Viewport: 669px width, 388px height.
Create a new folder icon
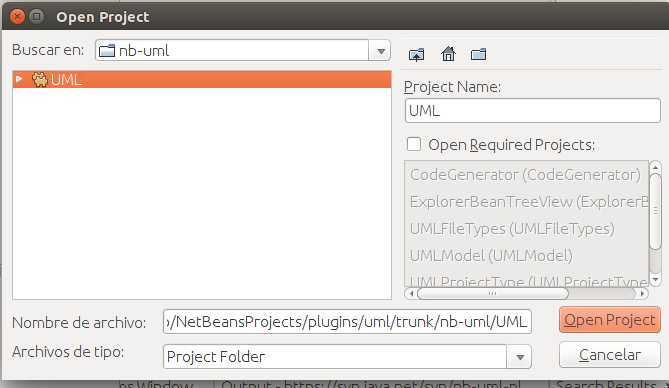478,54
